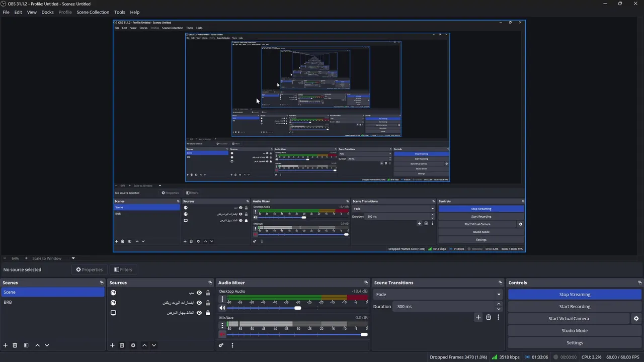The height and width of the screenshot is (362, 644).
Task: Open the Docks menu
Action: pyautogui.click(x=47, y=12)
